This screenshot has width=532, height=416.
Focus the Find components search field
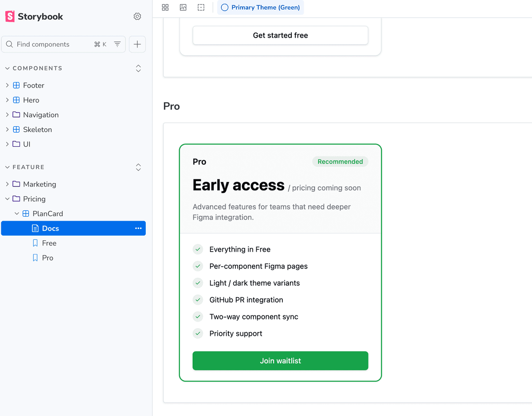point(53,44)
